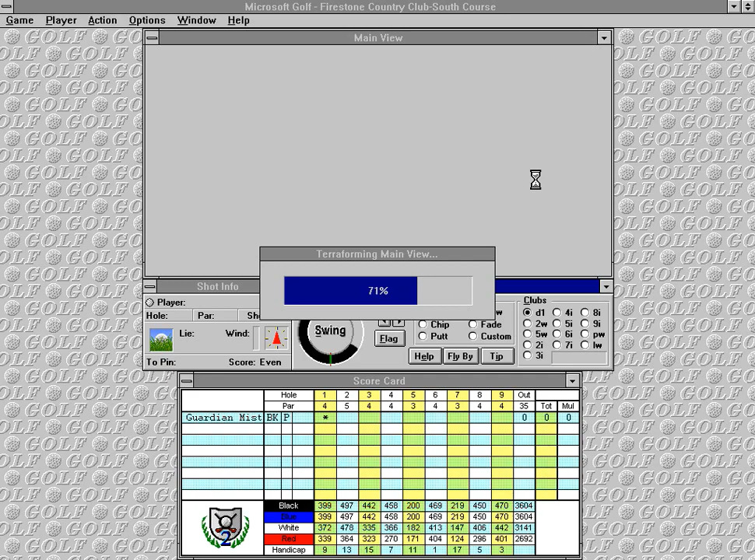Screen dimensions: 755x560
Task: Click the wind direction arrow indicator
Action: click(x=276, y=339)
